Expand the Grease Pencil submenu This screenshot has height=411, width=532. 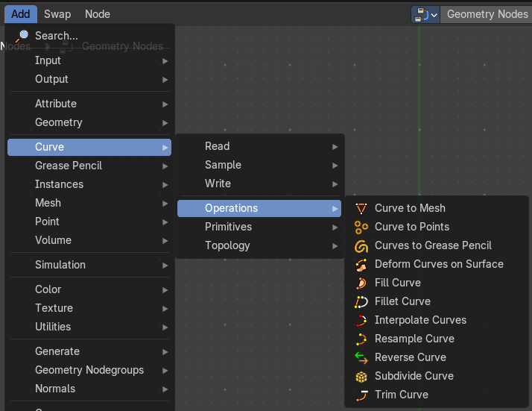(89, 166)
